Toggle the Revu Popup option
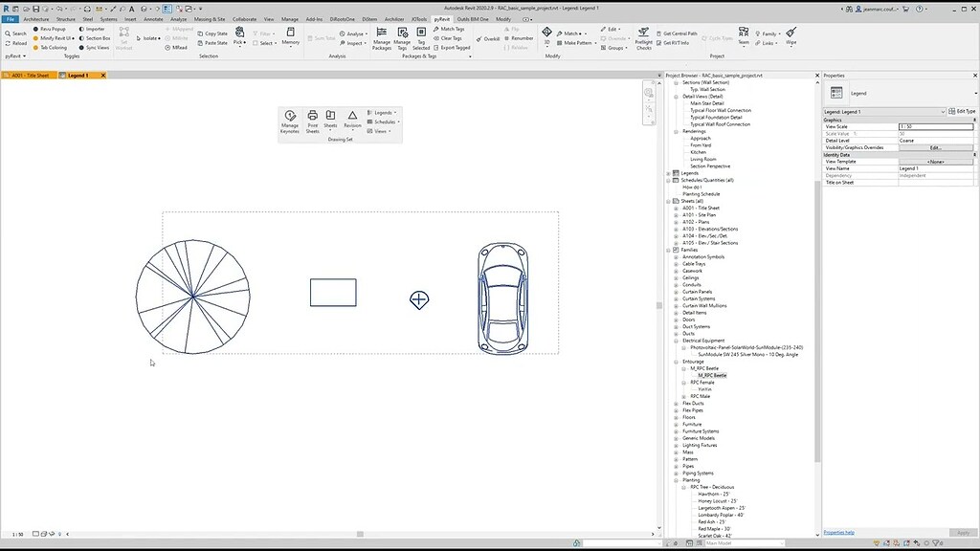 pos(51,29)
